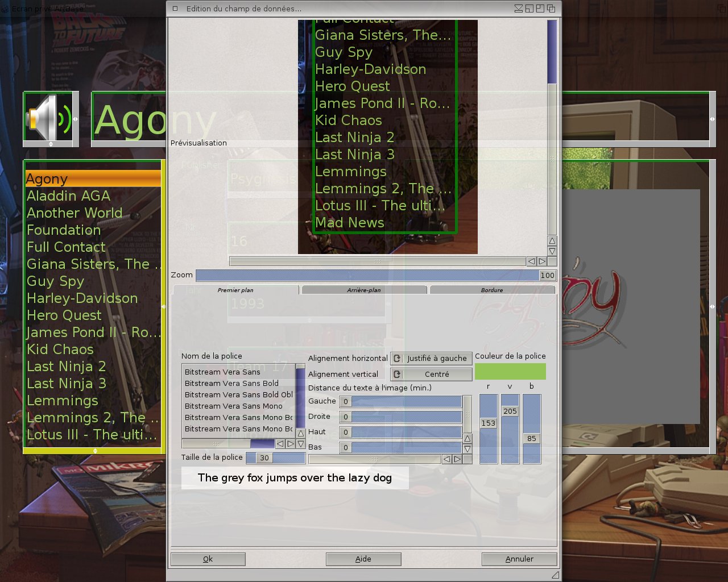
Task: Click the depth gadget at title bar's right end
Action: pyautogui.click(x=551, y=9)
